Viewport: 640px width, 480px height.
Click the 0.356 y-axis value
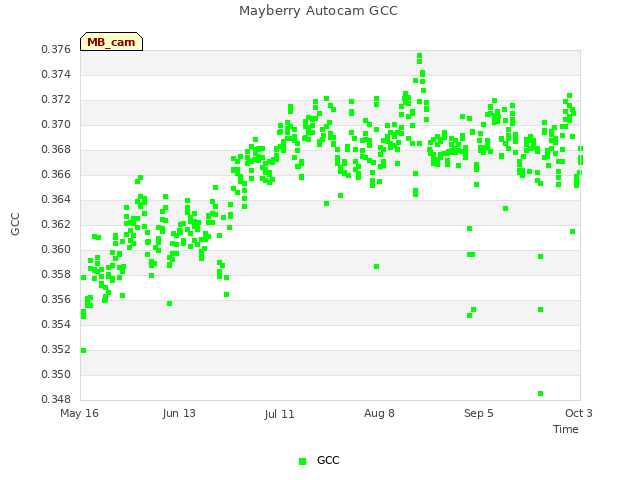click(56, 299)
